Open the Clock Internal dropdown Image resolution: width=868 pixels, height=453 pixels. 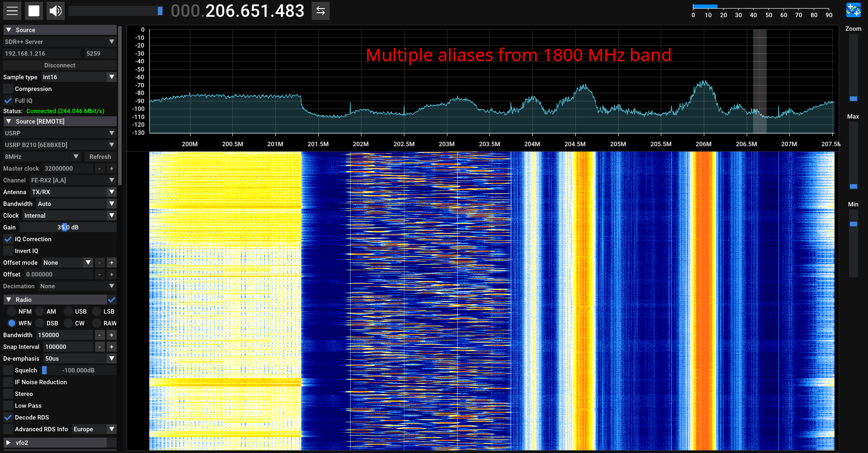(x=69, y=215)
